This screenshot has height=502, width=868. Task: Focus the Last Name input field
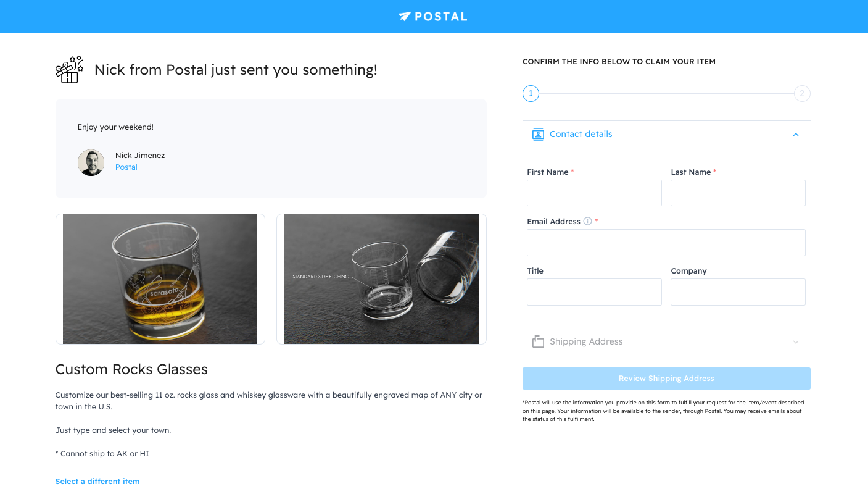[x=738, y=193]
